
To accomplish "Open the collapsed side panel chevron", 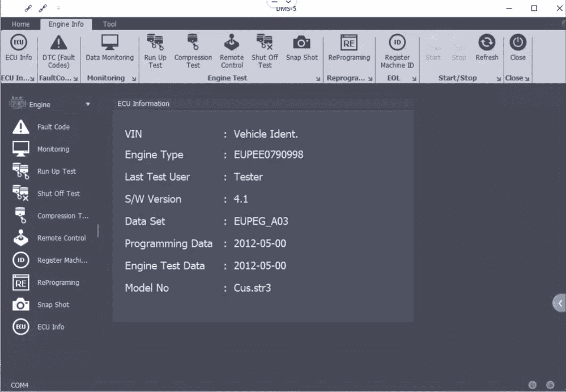I will 560,303.
